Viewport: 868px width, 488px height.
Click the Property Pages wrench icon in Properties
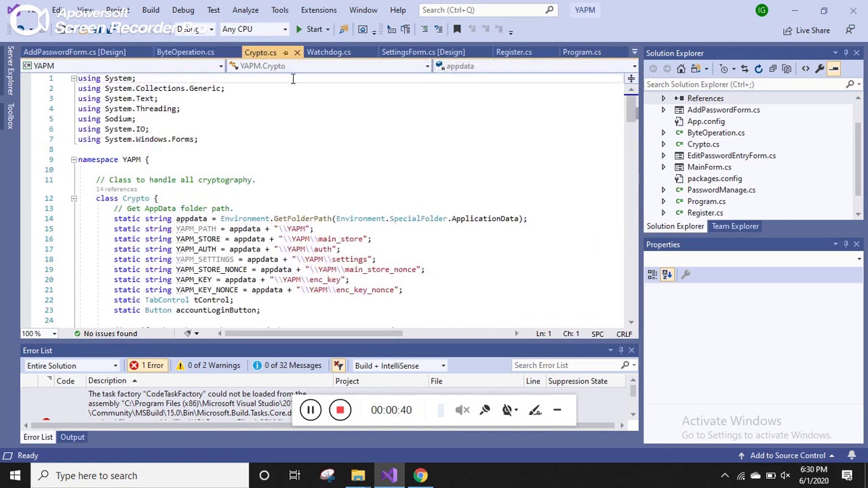686,274
